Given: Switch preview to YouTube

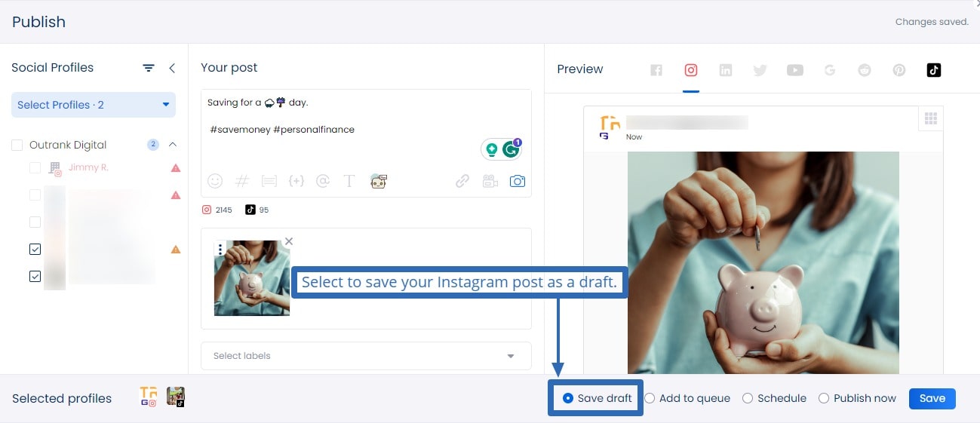Looking at the screenshot, I should (795, 70).
